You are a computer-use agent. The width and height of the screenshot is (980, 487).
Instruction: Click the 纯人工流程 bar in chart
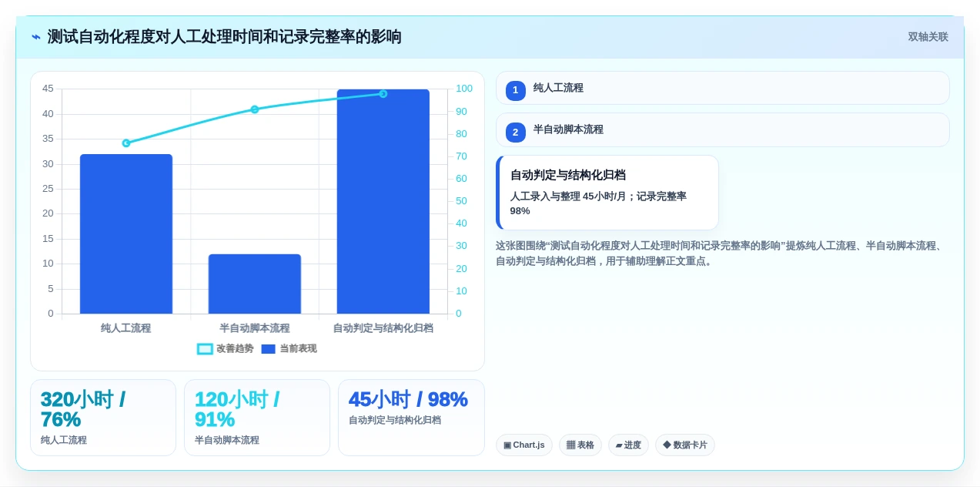click(126, 234)
